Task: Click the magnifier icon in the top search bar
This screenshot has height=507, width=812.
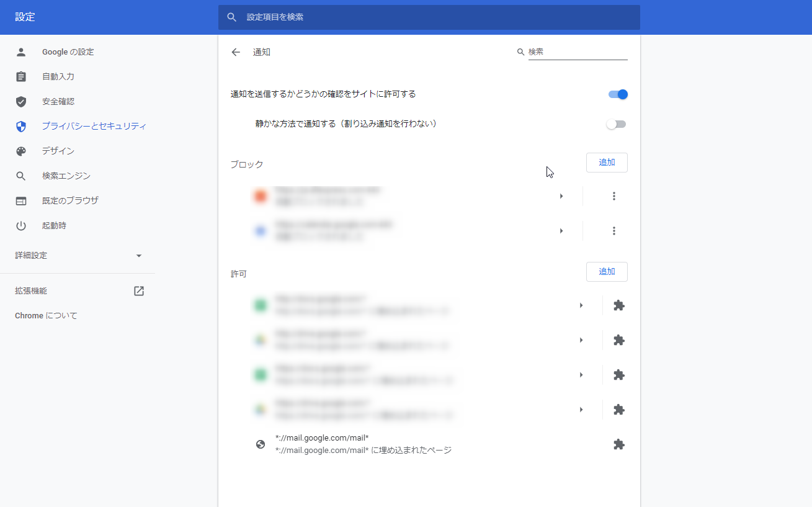Action: 232,17
